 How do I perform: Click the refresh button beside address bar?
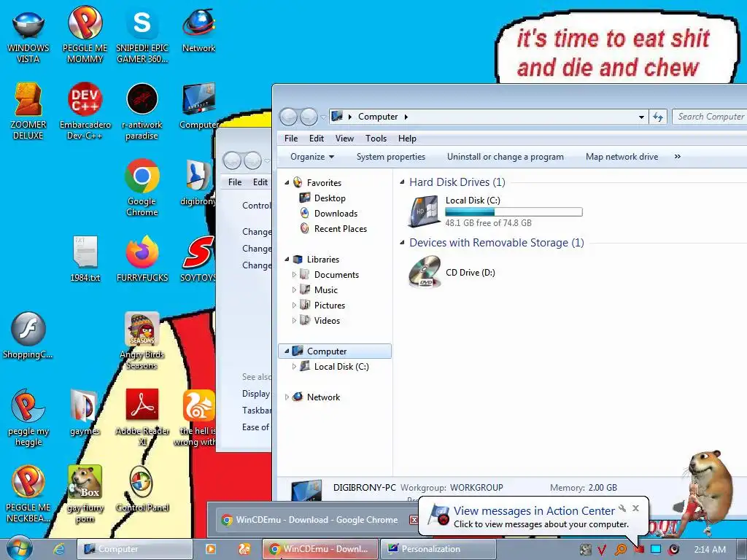tap(659, 117)
